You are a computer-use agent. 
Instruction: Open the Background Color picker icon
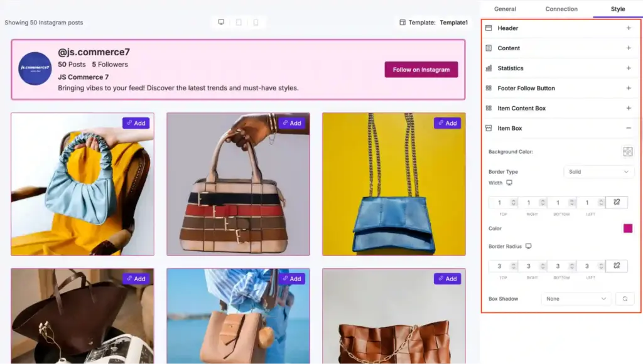[627, 151]
